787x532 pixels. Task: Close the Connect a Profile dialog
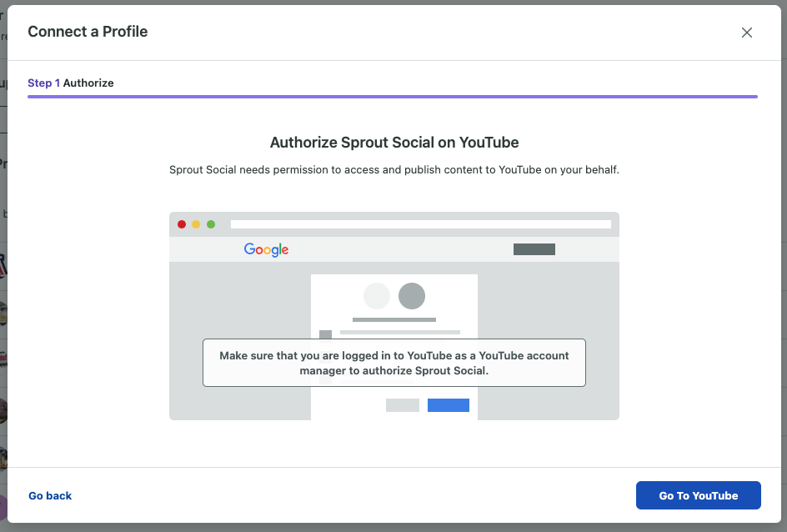746,33
